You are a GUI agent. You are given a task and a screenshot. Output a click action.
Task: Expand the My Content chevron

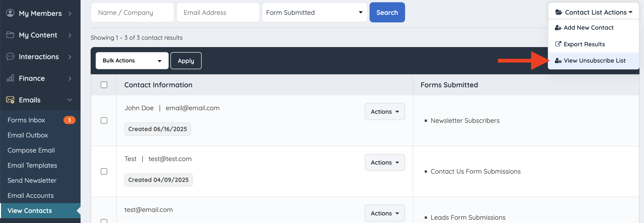(x=70, y=35)
